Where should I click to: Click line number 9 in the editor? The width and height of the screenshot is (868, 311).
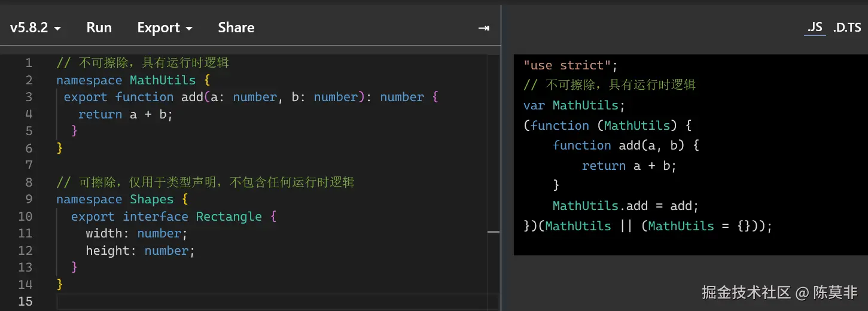(x=29, y=199)
